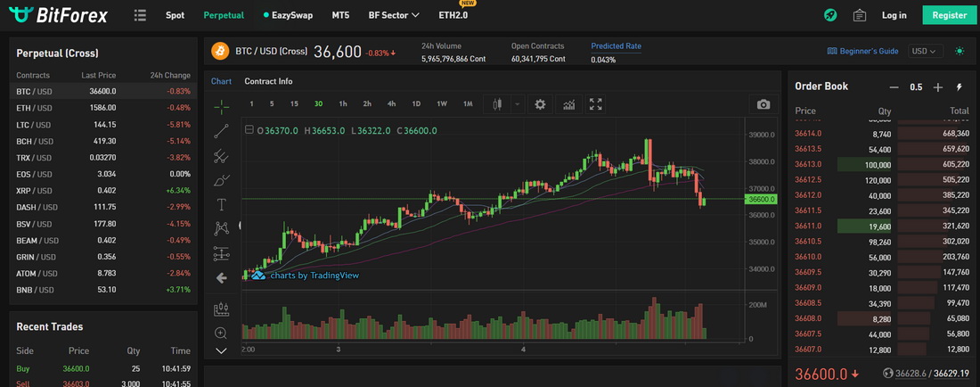Increase order book precision with plus
Screen dimensions: 980x387
pos(937,87)
